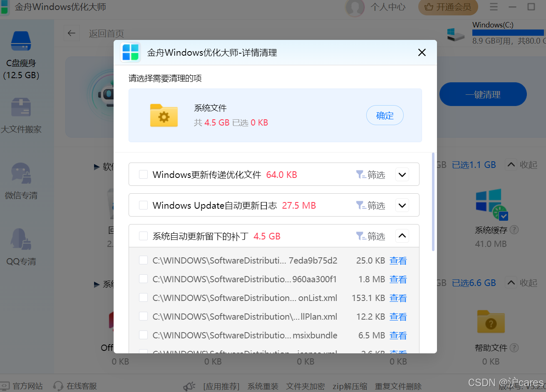546x392 pixels.
Task: Click 查看 for file 7eda9b75d2
Action: (398, 260)
